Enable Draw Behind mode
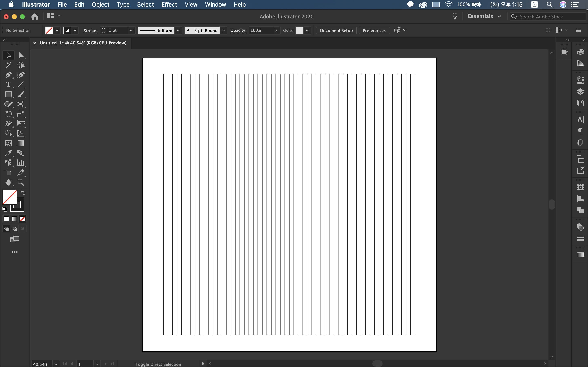This screenshot has width=588, height=367. click(x=14, y=229)
